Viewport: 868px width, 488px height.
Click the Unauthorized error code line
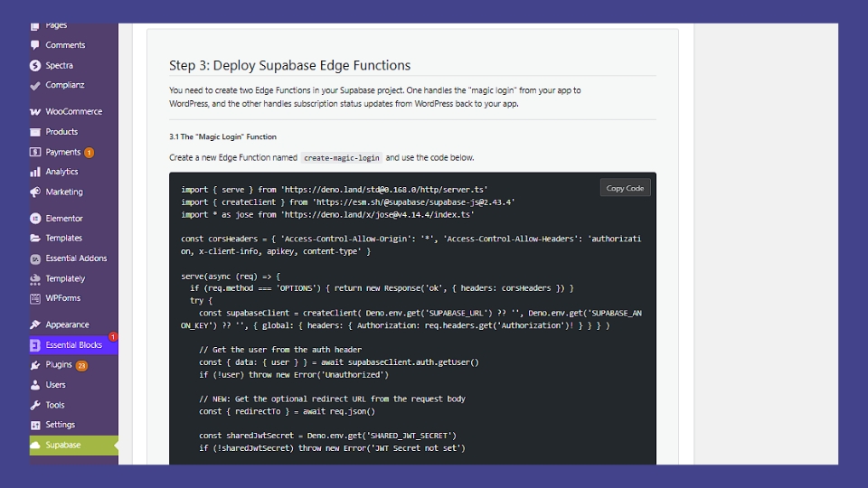(294, 374)
